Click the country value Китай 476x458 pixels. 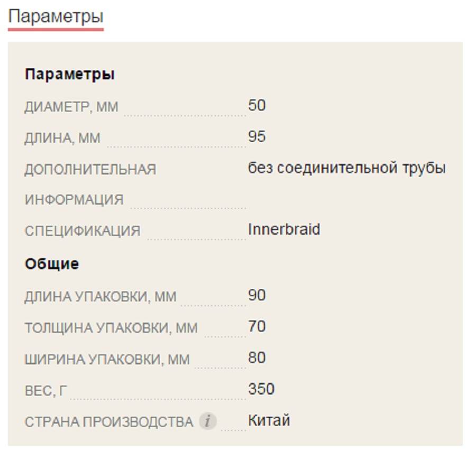(x=269, y=420)
